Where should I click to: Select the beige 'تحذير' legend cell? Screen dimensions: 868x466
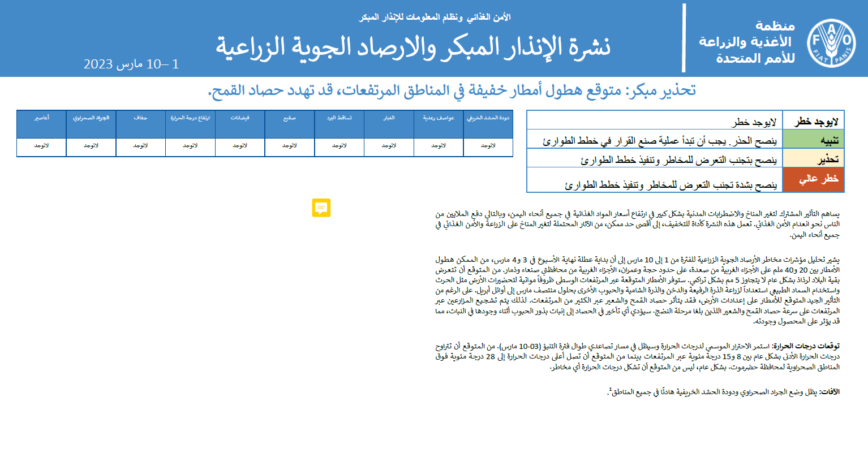[814, 159]
